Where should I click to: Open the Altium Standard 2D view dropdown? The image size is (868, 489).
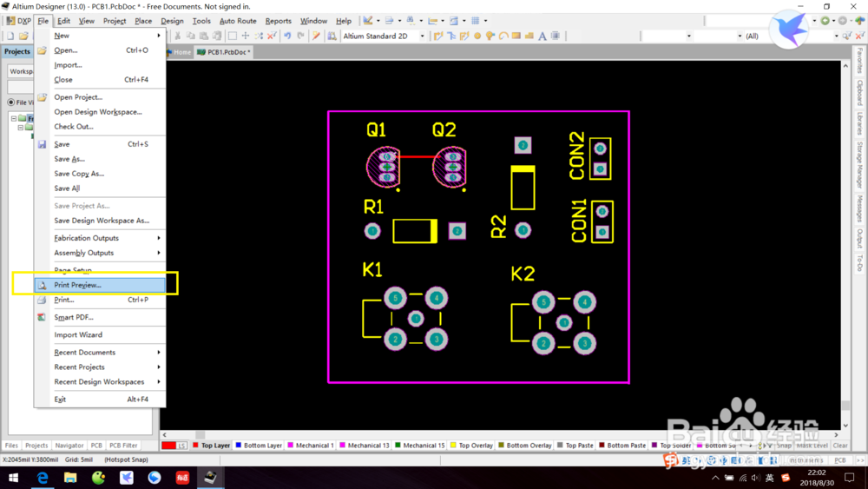click(x=422, y=36)
